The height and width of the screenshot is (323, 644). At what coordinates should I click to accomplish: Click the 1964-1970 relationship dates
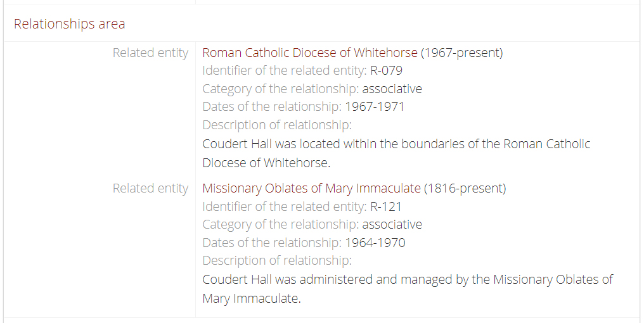click(375, 243)
